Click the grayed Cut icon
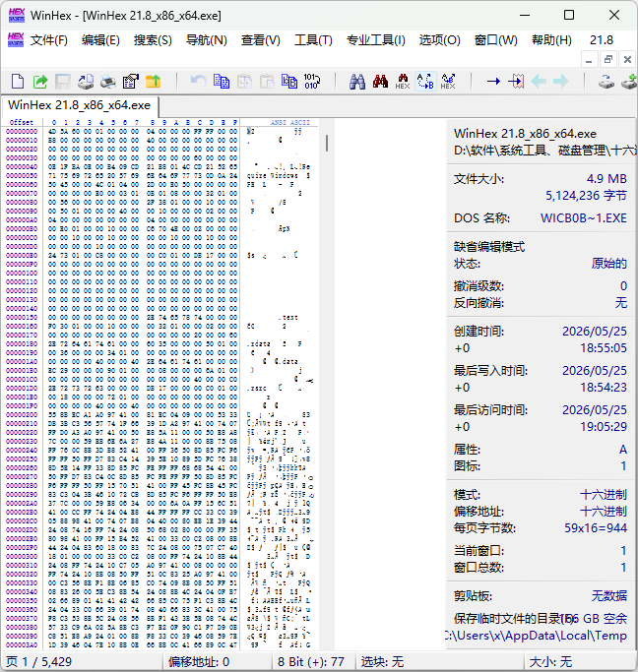 coord(244,81)
